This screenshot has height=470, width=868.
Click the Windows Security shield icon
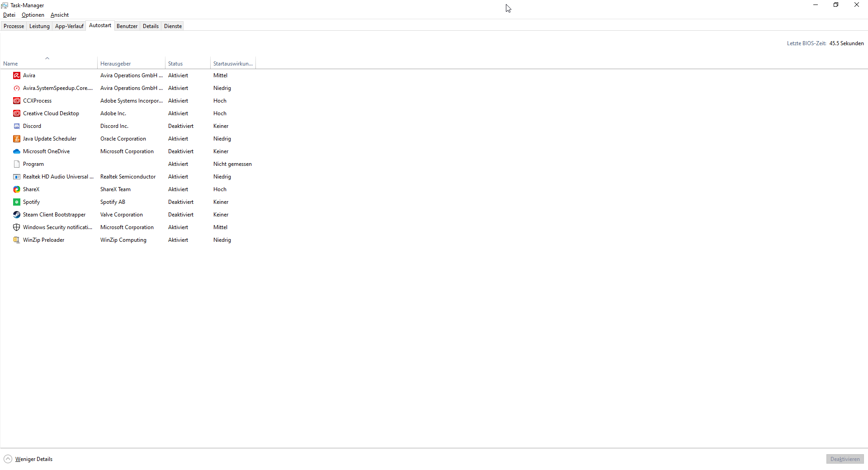click(17, 227)
